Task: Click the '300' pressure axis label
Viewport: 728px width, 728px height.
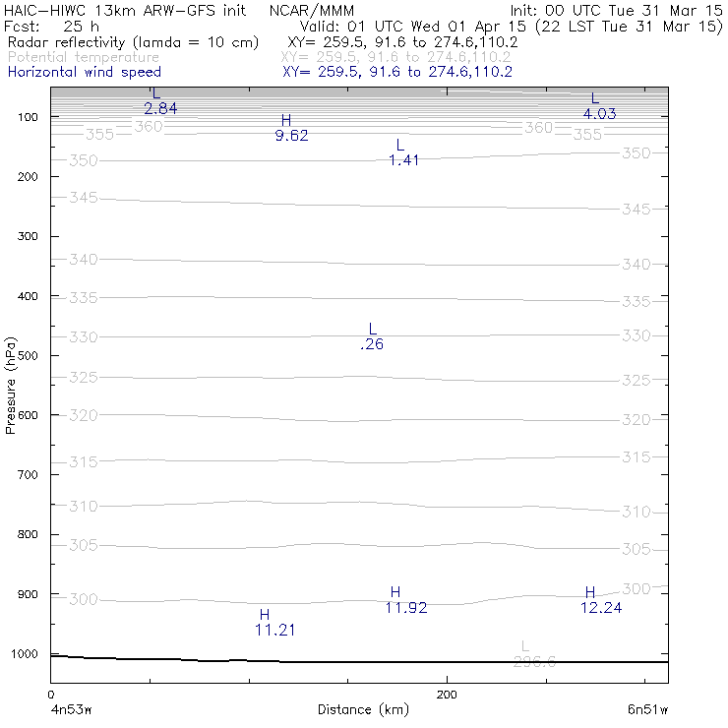Action: click(x=28, y=236)
